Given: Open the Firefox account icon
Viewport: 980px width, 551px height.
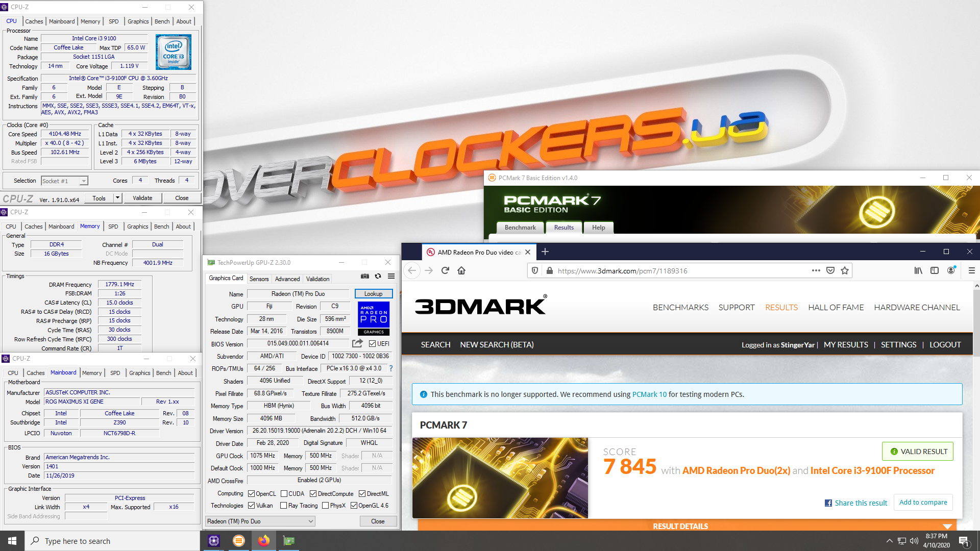Looking at the screenshot, I should 951,270.
